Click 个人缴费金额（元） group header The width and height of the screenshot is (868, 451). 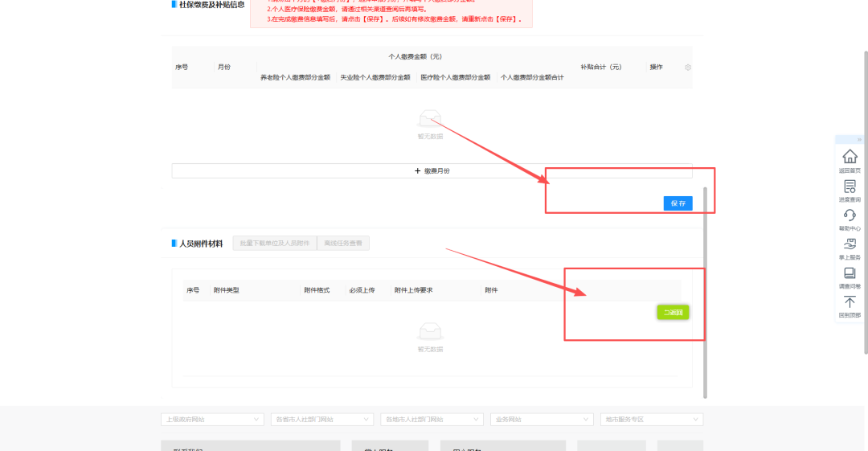416,56
